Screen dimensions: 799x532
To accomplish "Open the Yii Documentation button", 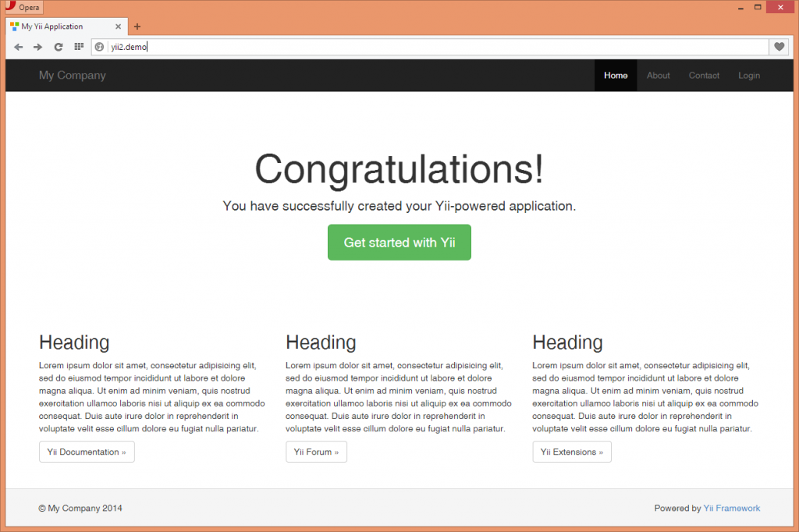I will coord(87,452).
